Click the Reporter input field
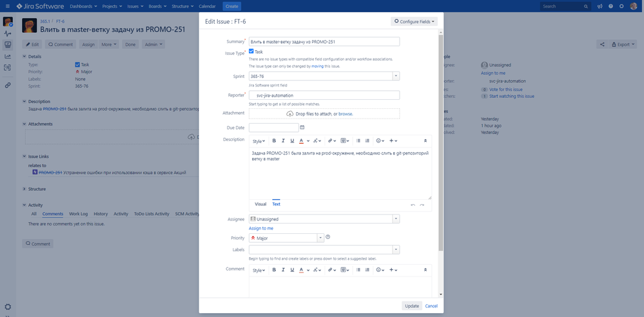This screenshot has height=317, width=644. pyautogui.click(x=324, y=95)
